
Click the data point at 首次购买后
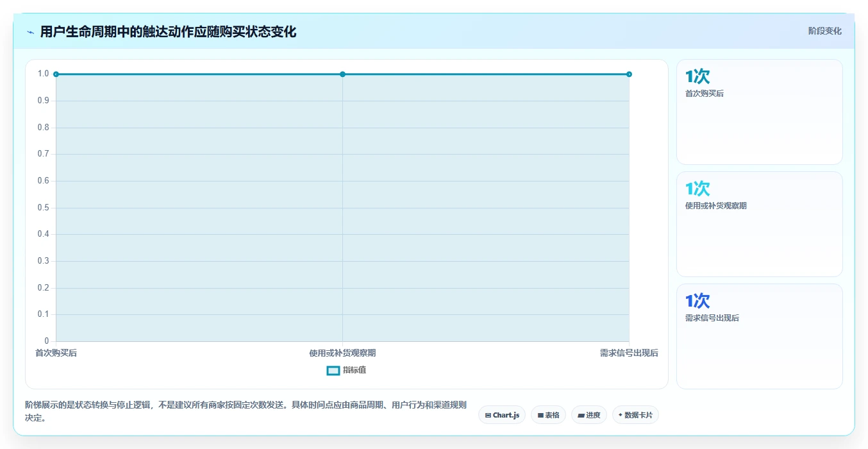(x=56, y=74)
